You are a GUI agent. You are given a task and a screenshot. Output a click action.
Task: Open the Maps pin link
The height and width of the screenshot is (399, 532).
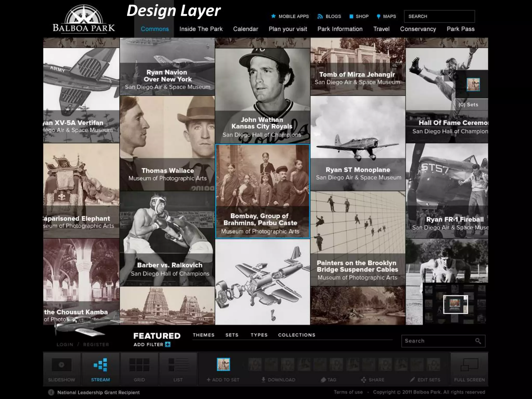[386, 16]
